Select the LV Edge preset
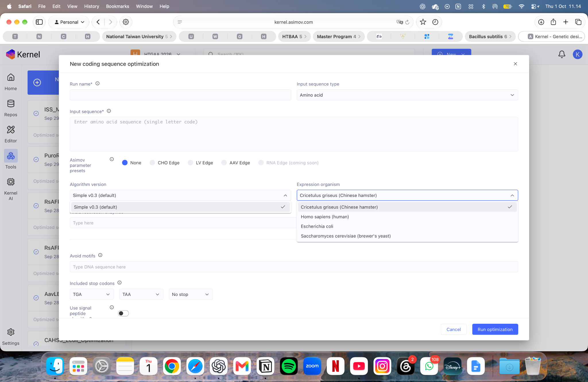The width and height of the screenshot is (588, 382). coord(190,163)
